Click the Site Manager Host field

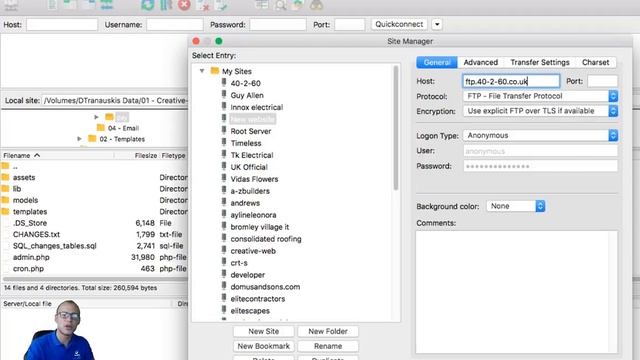tap(511, 81)
